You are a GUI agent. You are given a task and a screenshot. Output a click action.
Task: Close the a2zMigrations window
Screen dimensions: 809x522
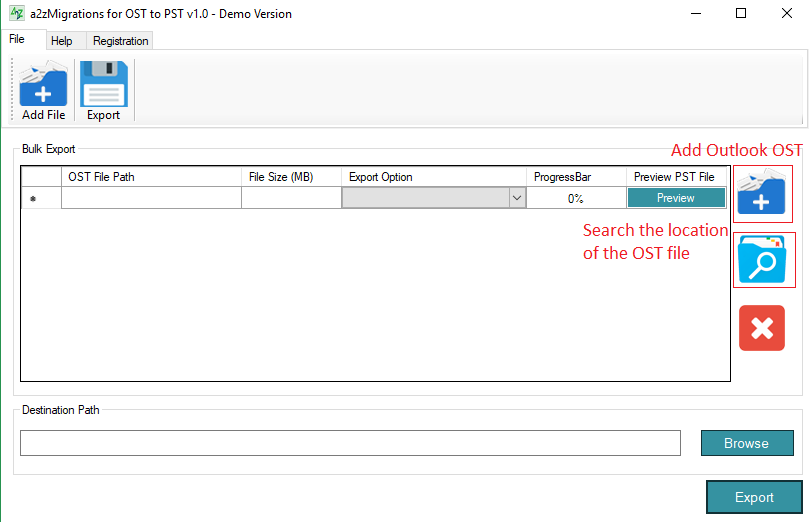tap(787, 13)
